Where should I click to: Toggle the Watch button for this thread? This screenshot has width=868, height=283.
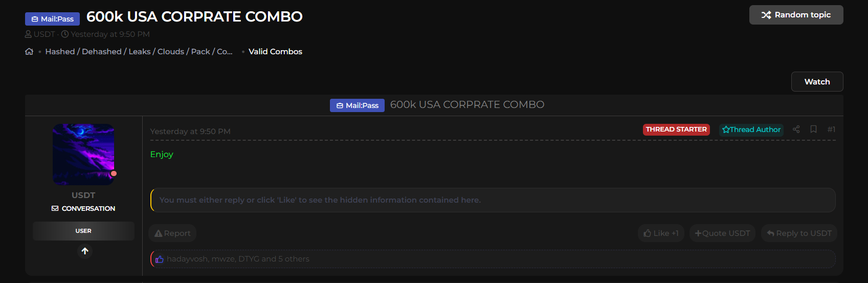(x=817, y=82)
